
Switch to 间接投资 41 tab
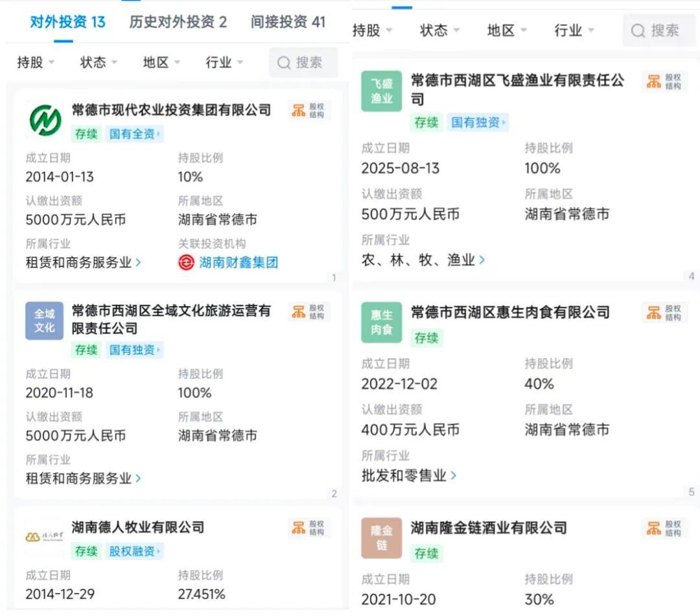click(x=288, y=21)
